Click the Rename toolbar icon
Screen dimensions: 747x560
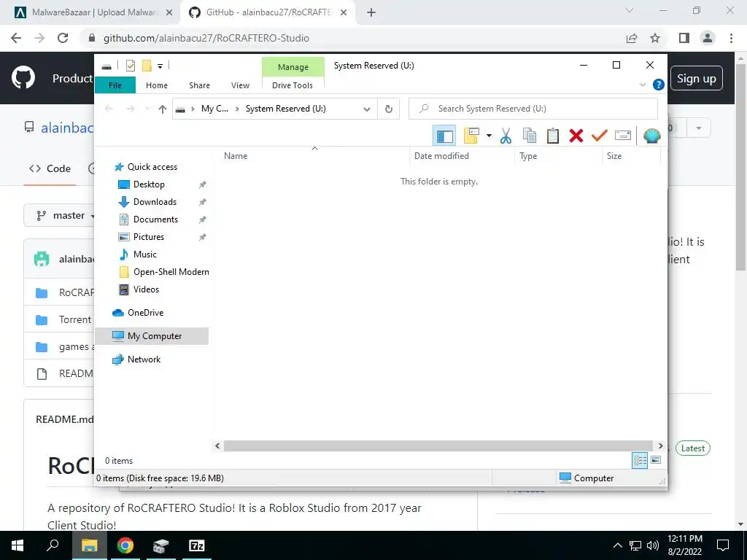pyautogui.click(x=623, y=136)
